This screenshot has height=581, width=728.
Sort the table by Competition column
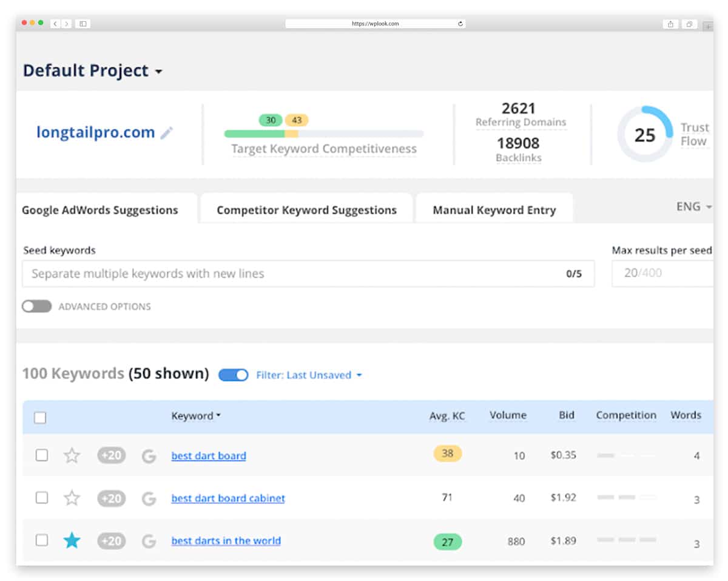coord(626,415)
